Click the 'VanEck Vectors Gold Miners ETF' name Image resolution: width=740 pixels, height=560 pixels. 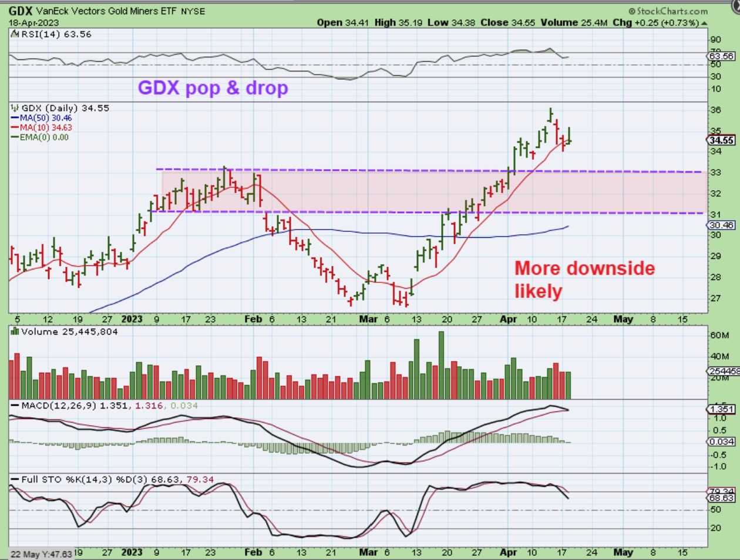pos(106,11)
